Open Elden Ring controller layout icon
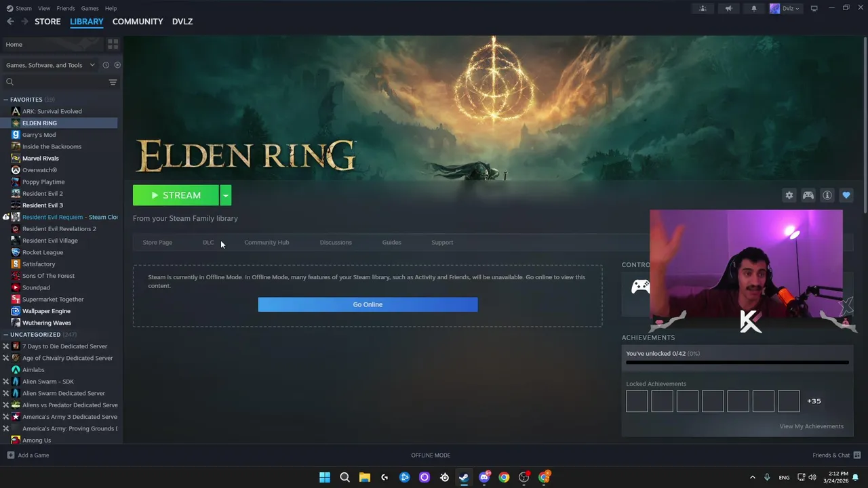This screenshot has height=488, width=868. (808, 195)
